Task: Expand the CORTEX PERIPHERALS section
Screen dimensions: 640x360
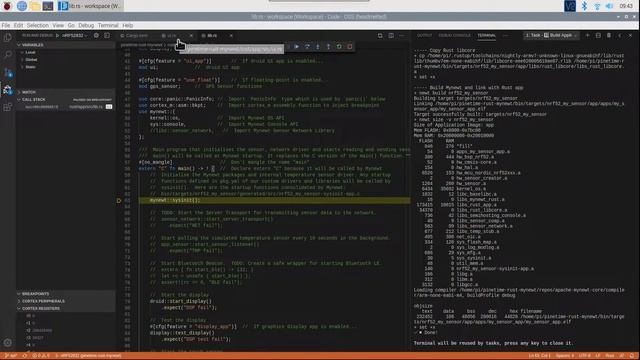Action: pos(65,301)
